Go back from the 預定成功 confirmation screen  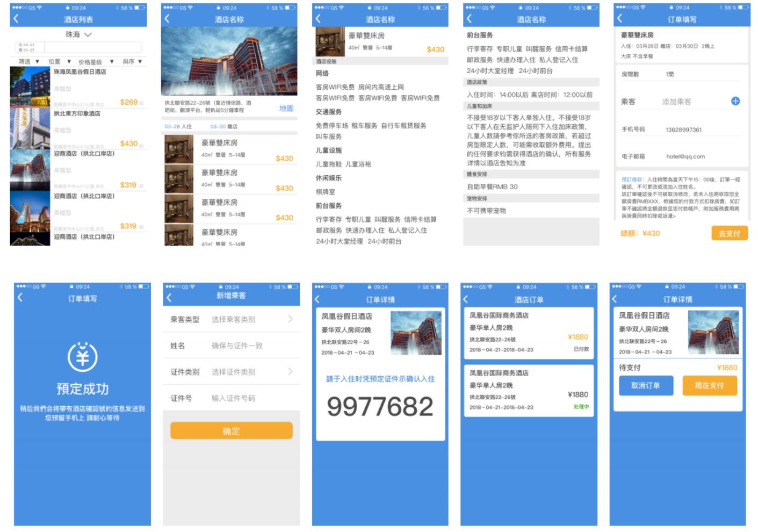coord(20,297)
